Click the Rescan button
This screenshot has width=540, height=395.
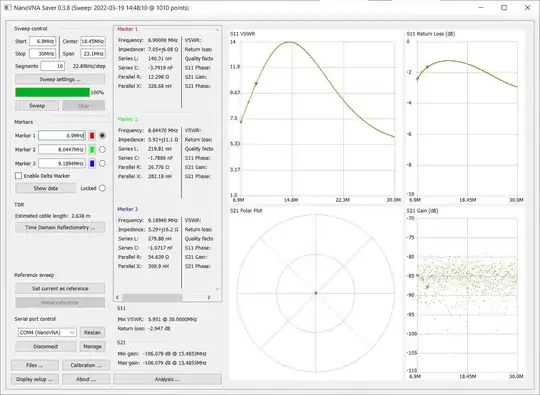pos(92,332)
